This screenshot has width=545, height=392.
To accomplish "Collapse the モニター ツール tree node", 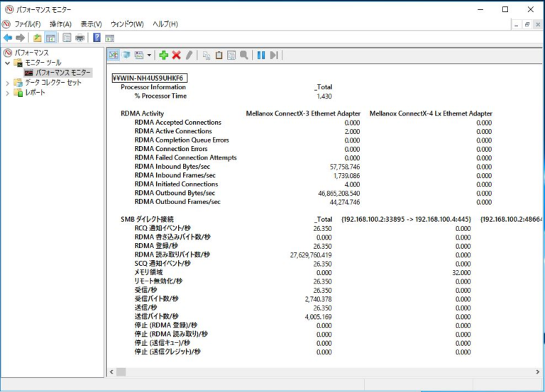I will click(x=8, y=63).
